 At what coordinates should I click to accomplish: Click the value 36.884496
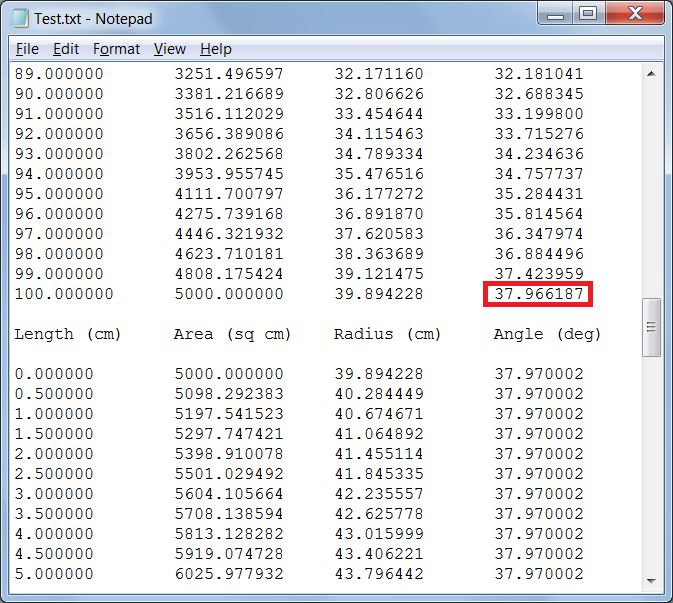click(539, 254)
